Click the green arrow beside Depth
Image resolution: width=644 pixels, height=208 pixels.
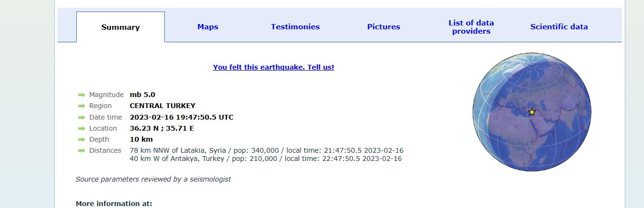[x=82, y=140]
